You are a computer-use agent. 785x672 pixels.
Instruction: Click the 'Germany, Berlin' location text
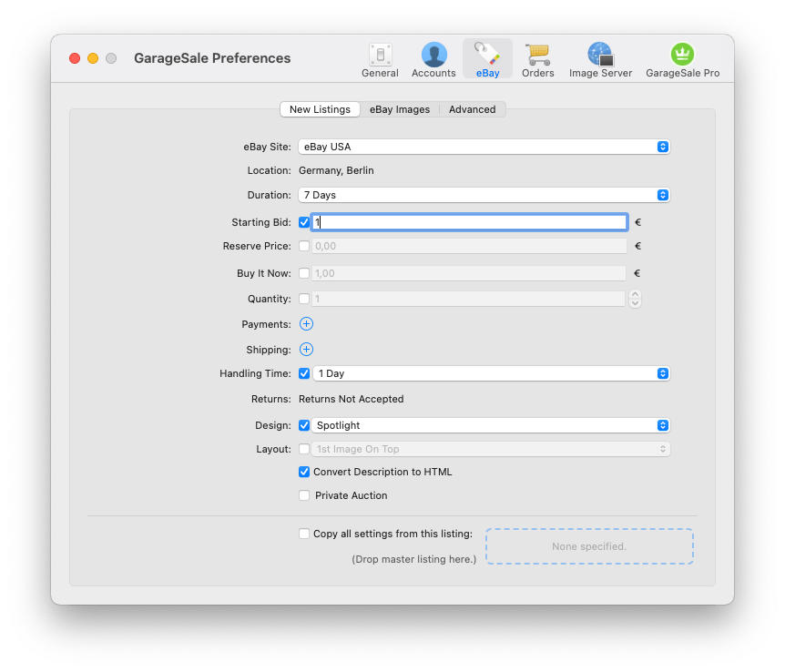tap(336, 171)
